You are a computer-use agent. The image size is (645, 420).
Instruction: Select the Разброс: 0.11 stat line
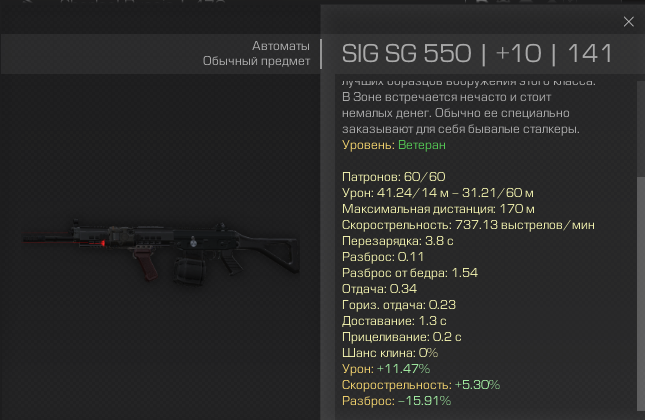pos(383,257)
